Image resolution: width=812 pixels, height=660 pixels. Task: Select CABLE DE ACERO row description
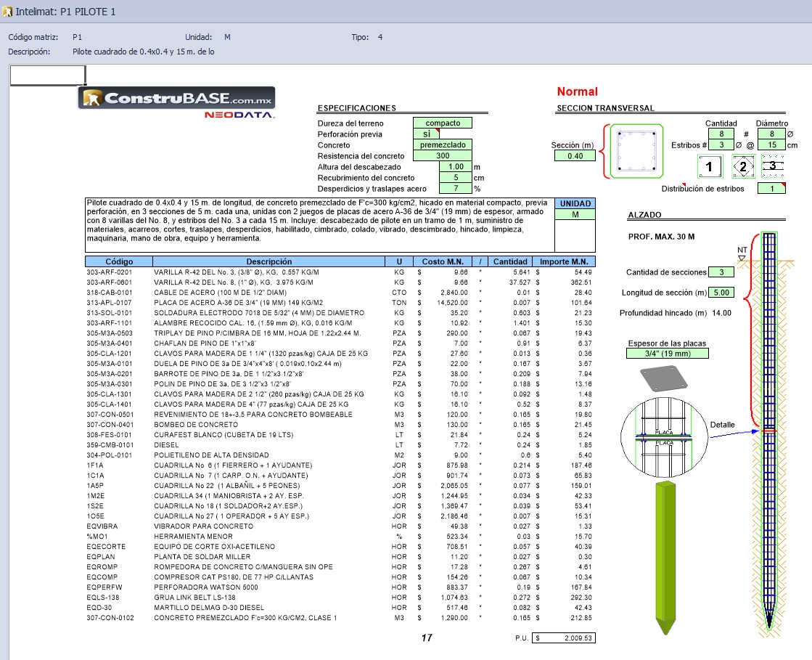coord(220,292)
